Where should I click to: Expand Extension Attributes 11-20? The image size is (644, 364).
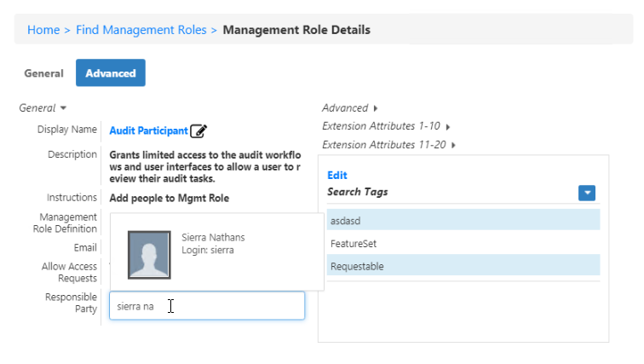tap(388, 145)
